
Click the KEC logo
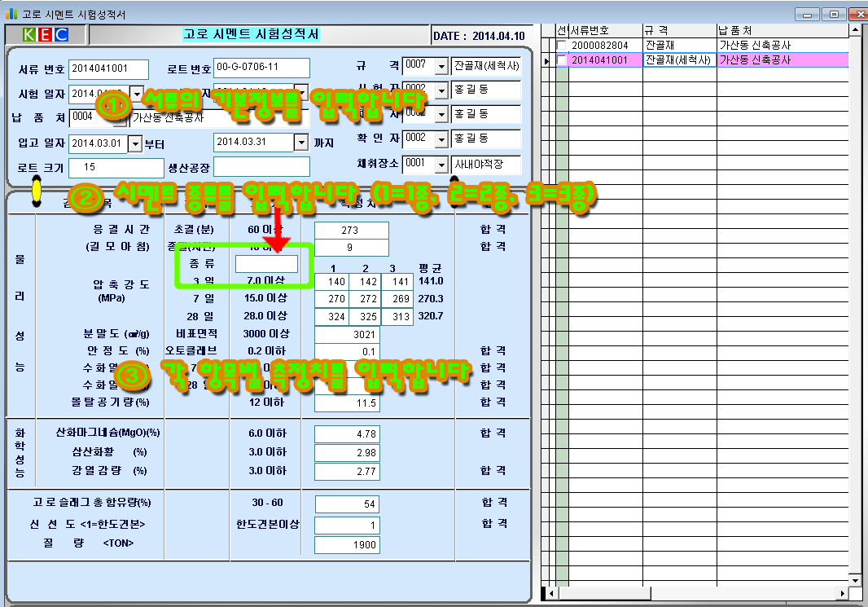(45, 35)
